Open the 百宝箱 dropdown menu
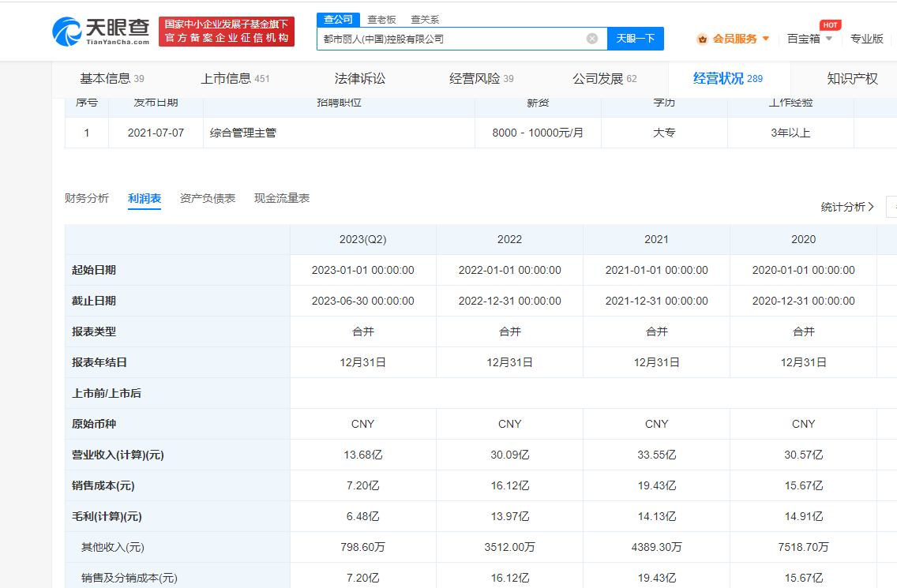897x588 pixels. pos(809,39)
